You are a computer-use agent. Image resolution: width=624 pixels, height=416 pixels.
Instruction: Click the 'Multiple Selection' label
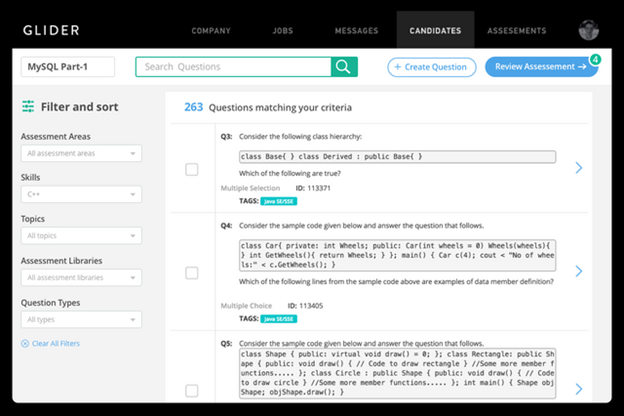(x=250, y=188)
